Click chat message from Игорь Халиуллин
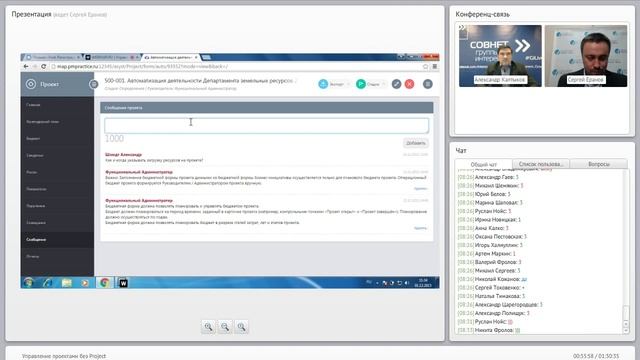The width and height of the screenshot is (640, 360). (x=490, y=245)
